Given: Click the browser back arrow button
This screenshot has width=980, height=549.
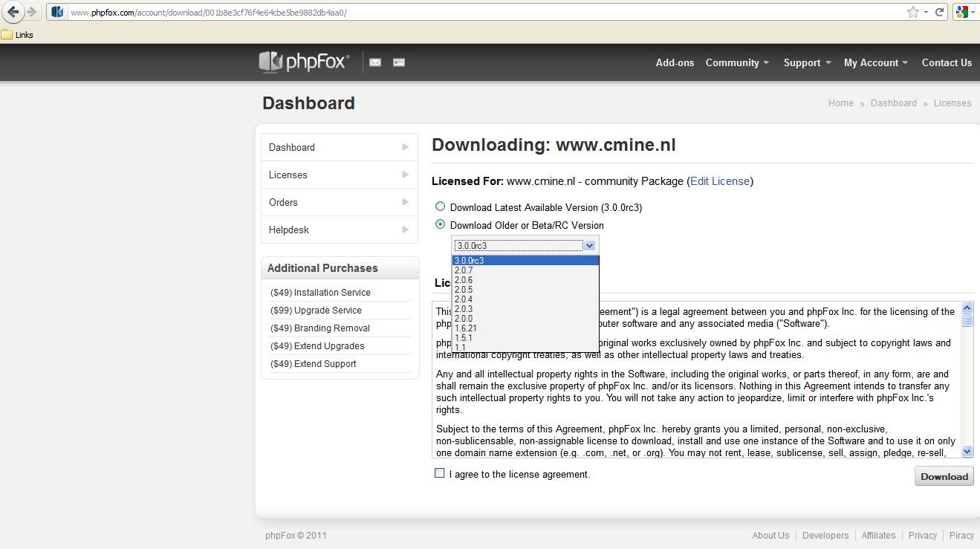Looking at the screenshot, I should tap(13, 12).
